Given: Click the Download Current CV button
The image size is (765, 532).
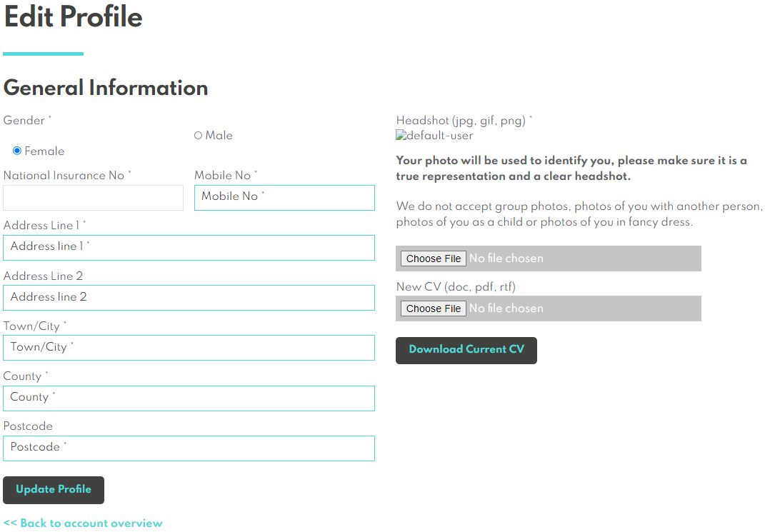Looking at the screenshot, I should (x=466, y=351).
